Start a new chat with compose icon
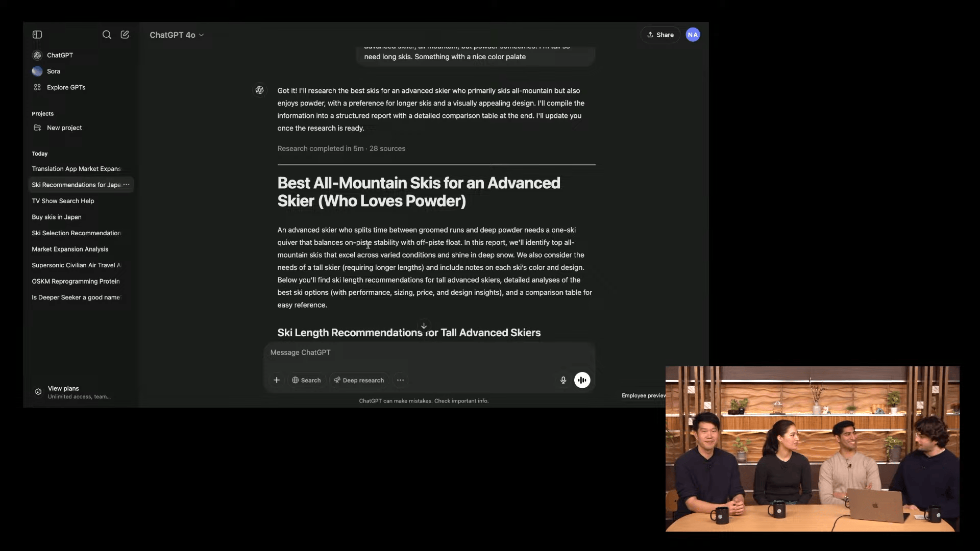 pos(125,35)
